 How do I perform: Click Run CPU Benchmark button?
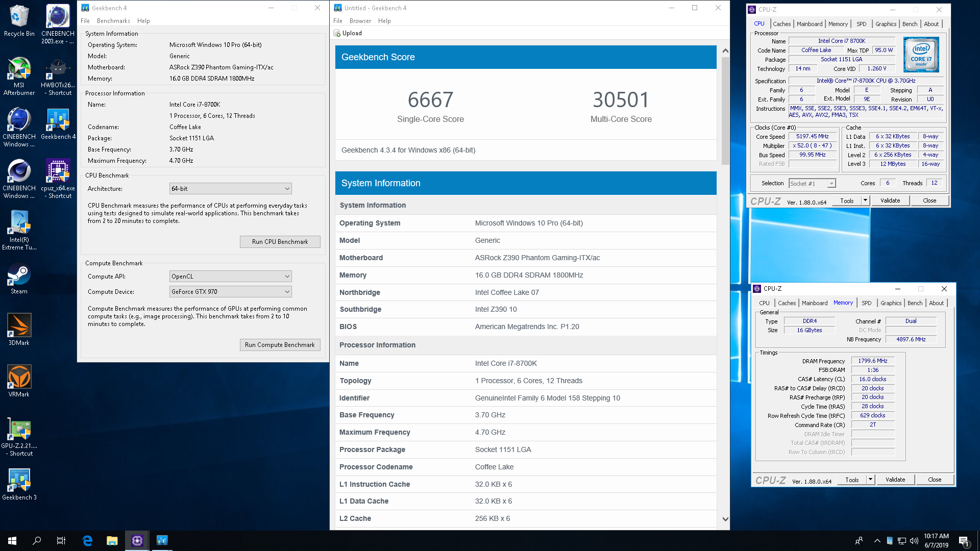click(x=280, y=242)
